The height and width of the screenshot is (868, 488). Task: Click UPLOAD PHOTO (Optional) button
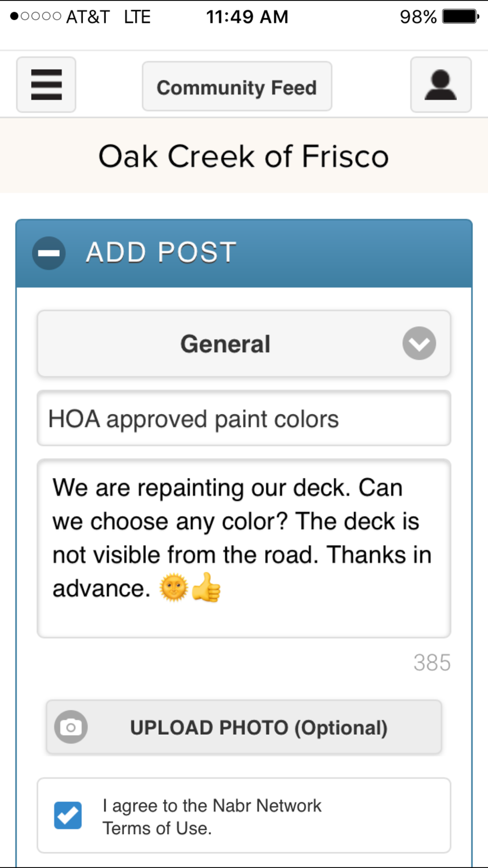pos(244,727)
